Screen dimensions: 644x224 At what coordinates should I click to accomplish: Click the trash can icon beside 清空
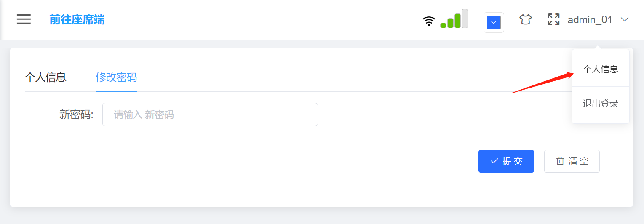point(560,161)
